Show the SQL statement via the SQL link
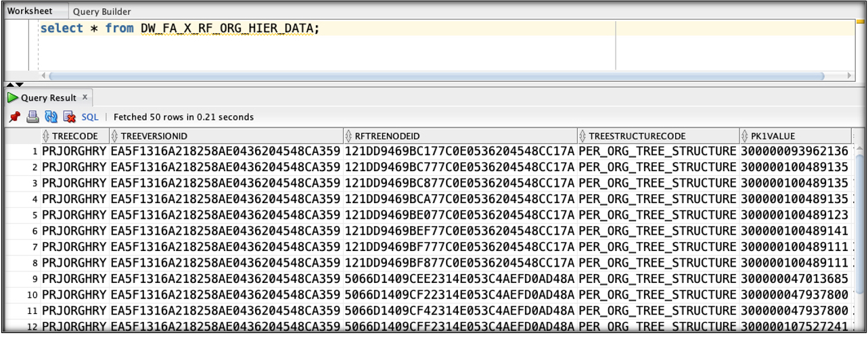Screen dimensions: 868x337 tap(90, 117)
